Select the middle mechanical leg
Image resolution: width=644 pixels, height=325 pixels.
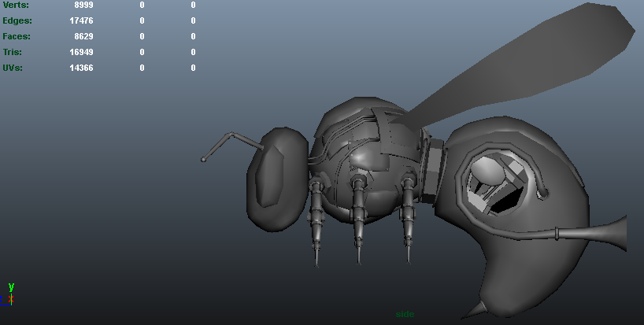tap(358, 217)
